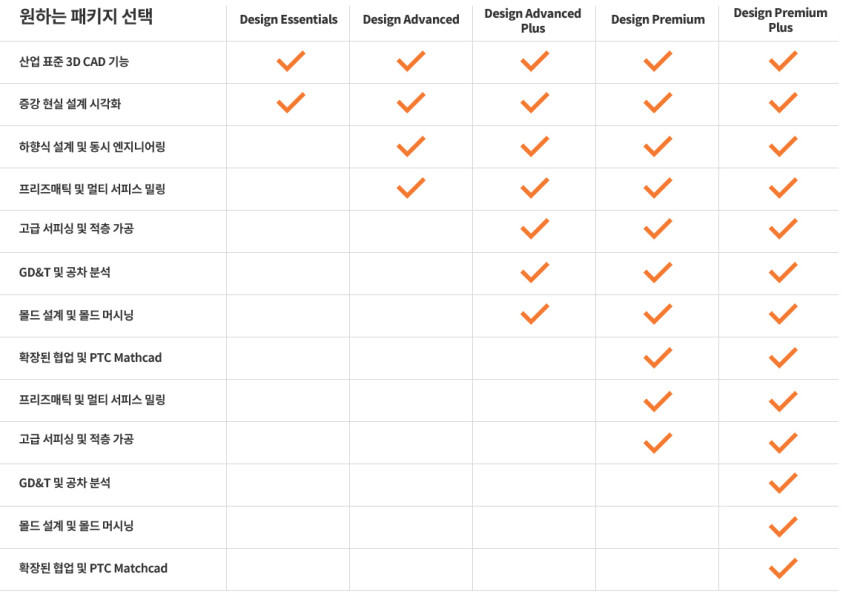Select the Design Advanced column header

tap(411, 20)
